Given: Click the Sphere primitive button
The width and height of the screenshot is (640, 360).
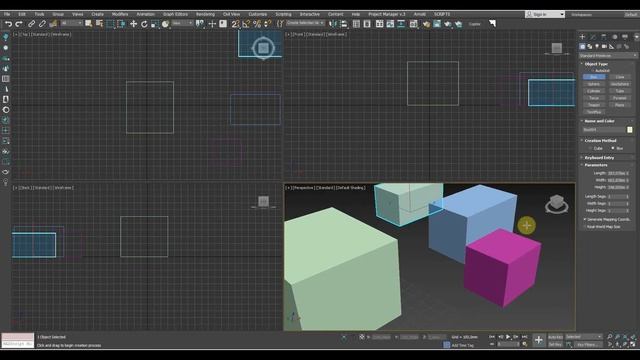Looking at the screenshot, I should pos(594,84).
